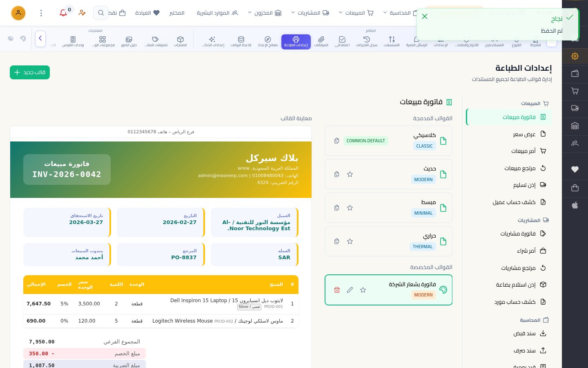Close the success notification toast
This screenshot has height=368, width=588.
pyautogui.click(x=425, y=16)
